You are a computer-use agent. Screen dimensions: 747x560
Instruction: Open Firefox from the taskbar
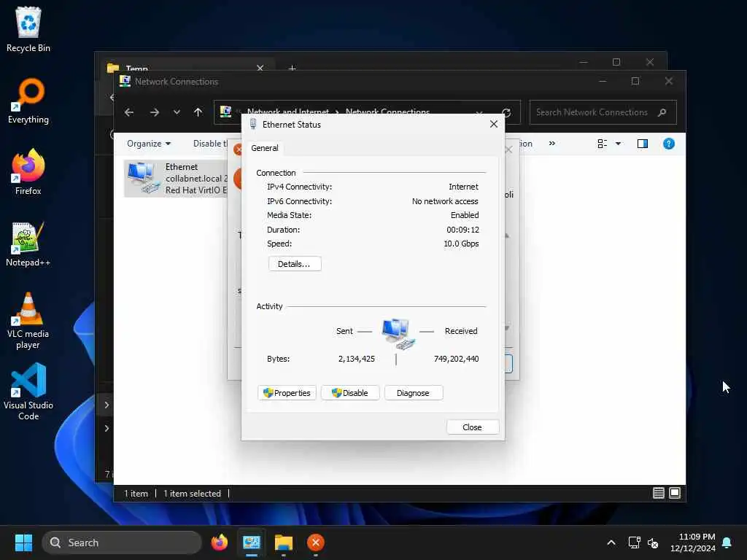point(219,542)
